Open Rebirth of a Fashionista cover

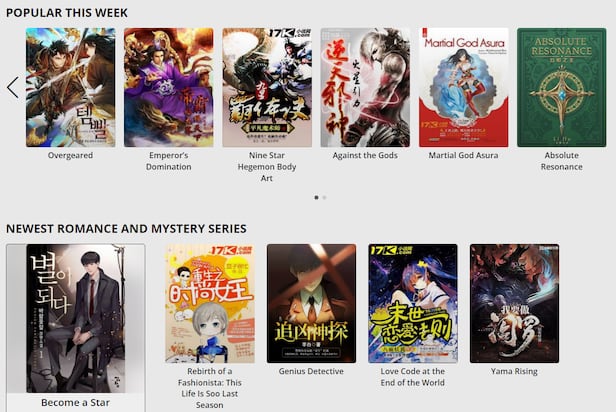coord(210,303)
